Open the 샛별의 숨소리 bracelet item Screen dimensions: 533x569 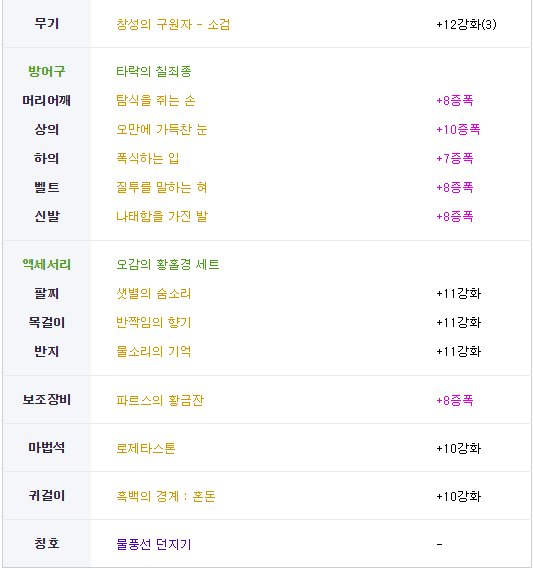point(154,294)
